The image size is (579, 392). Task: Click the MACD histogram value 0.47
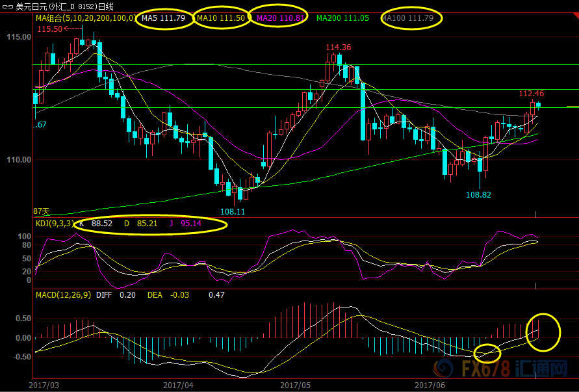[216, 295]
